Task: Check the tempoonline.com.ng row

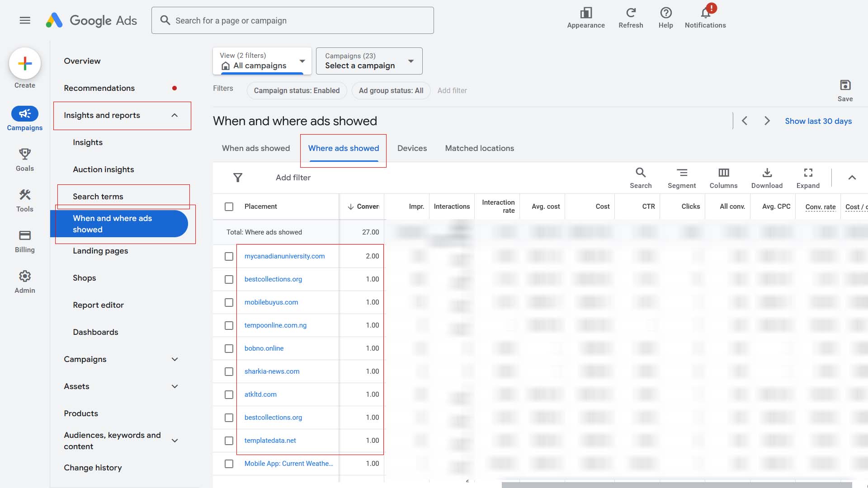Action: (x=229, y=325)
